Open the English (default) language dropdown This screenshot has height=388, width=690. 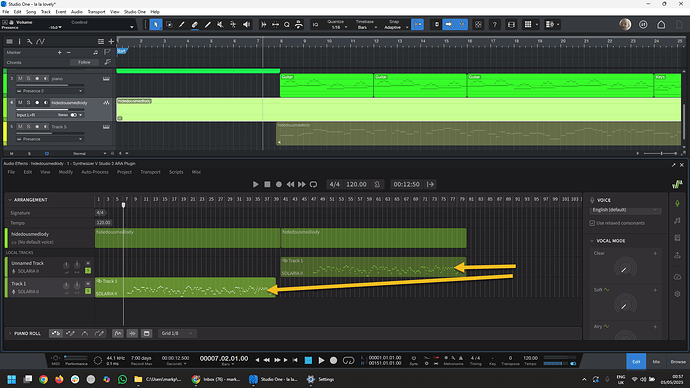[625, 210]
